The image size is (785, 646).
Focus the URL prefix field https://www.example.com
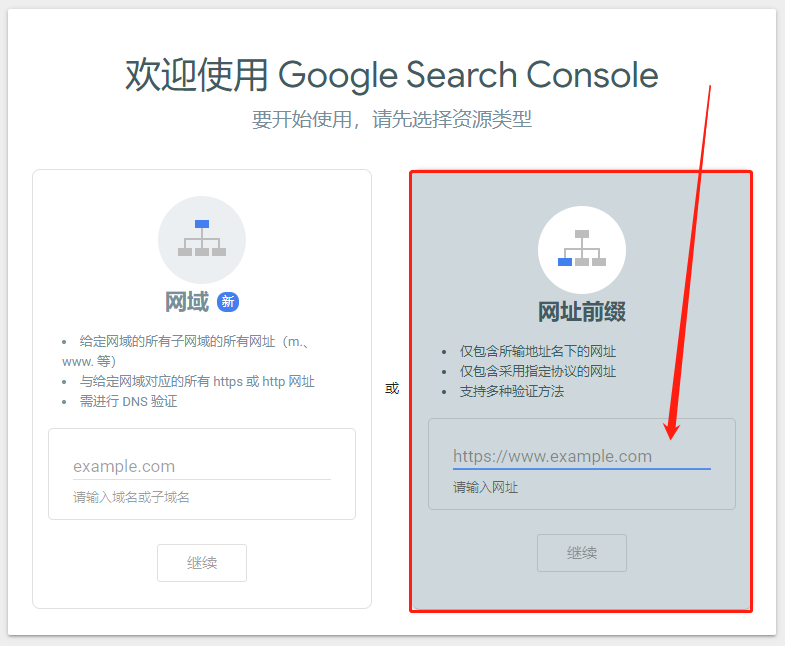click(581, 457)
